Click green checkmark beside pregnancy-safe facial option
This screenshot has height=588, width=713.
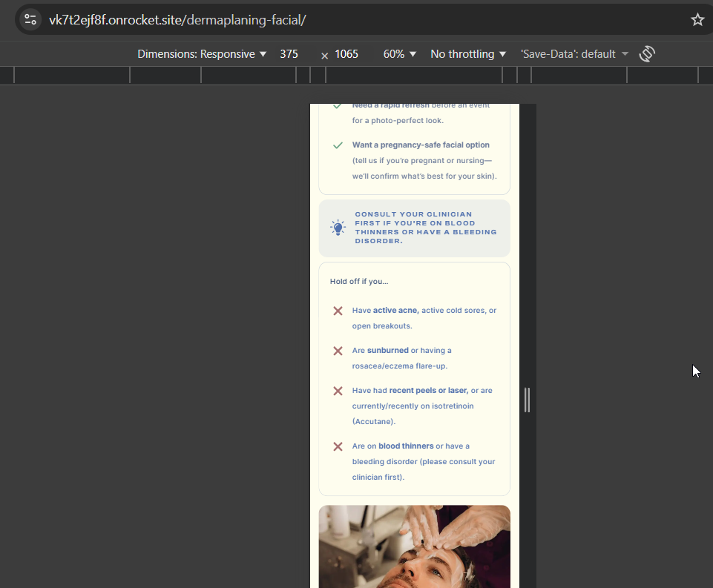(x=338, y=145)
